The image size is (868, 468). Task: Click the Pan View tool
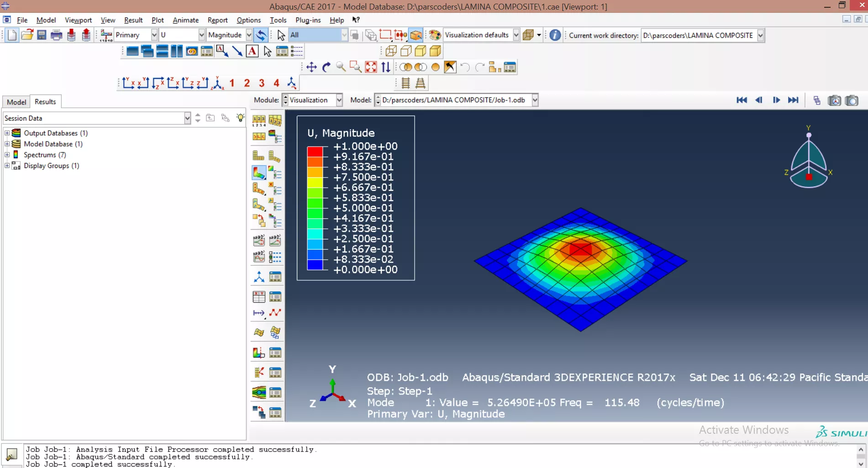point(311,68)
